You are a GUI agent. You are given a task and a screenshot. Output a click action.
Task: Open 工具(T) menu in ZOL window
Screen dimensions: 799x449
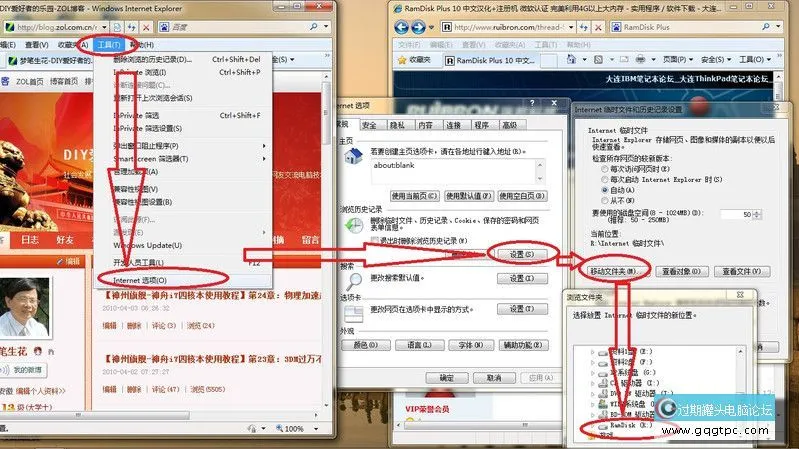[x=108, y=45]
